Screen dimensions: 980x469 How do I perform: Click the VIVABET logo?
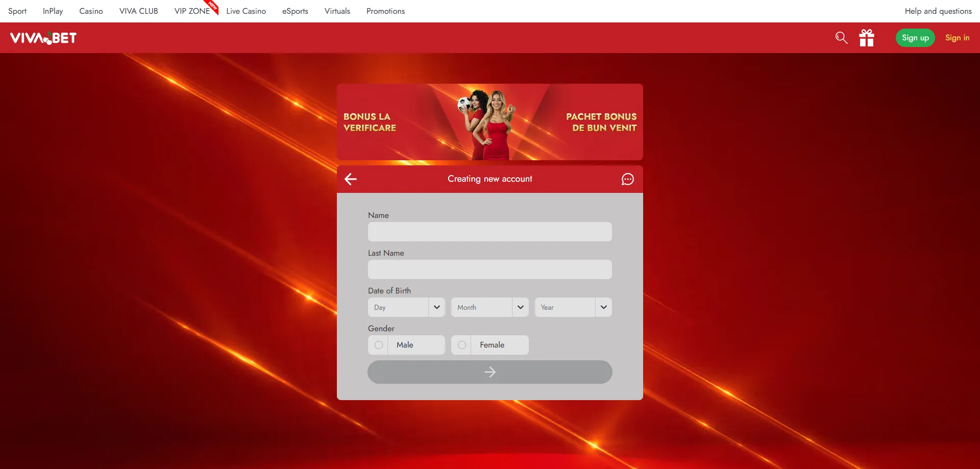click(43, 38)
